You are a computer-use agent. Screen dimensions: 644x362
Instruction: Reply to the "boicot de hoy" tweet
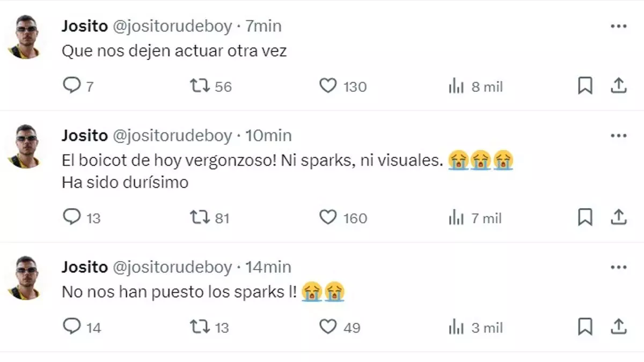(71, 217)
